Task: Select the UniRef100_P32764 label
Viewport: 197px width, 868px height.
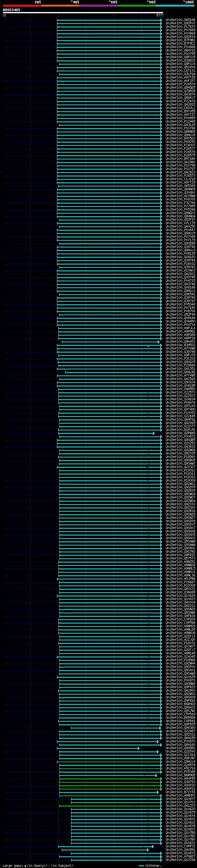Action: coord(180,203)
